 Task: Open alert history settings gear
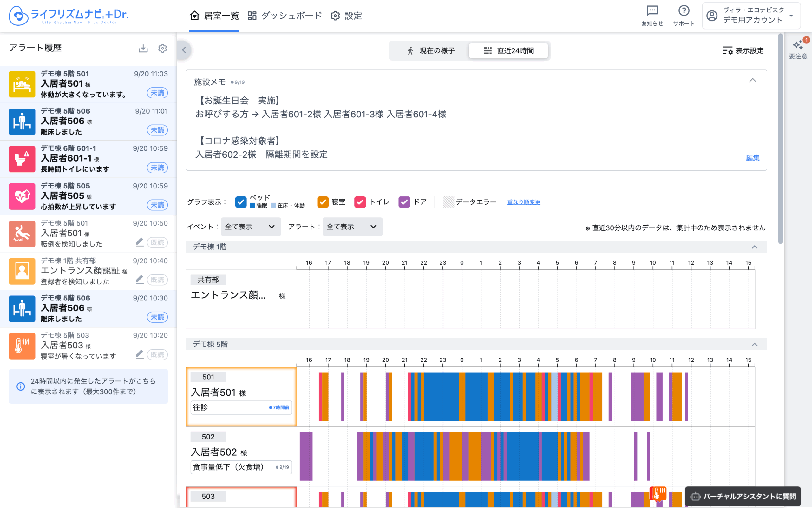point(162,48)
